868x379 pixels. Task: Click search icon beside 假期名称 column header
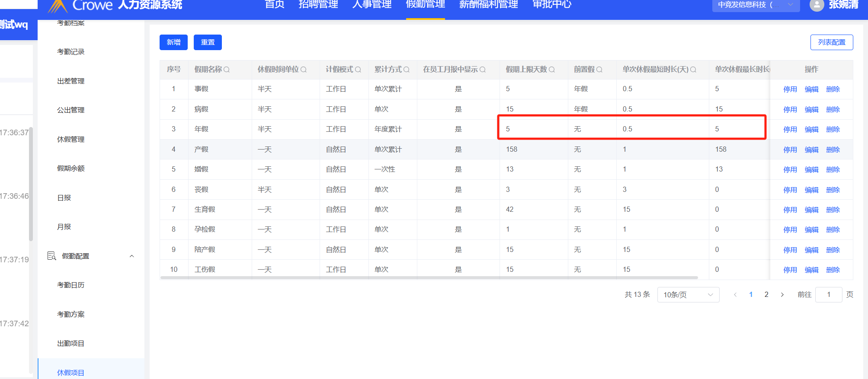[x=227, y=70]
